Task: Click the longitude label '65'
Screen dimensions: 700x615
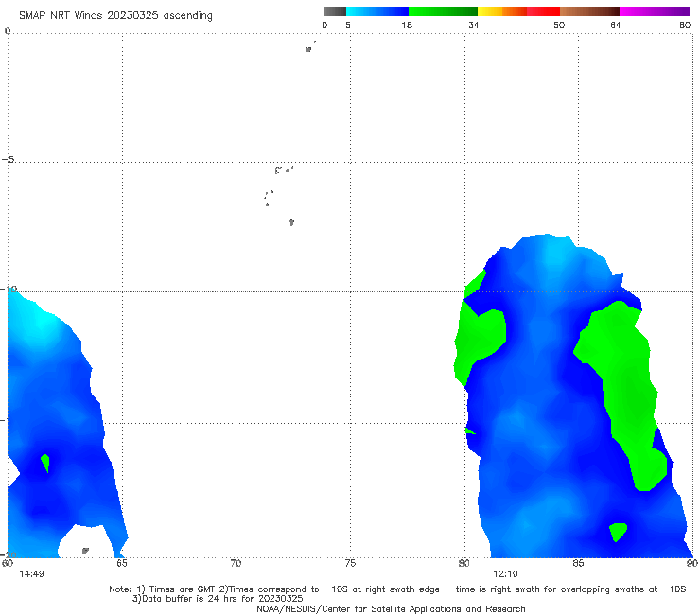Action: tap(122, 563)
